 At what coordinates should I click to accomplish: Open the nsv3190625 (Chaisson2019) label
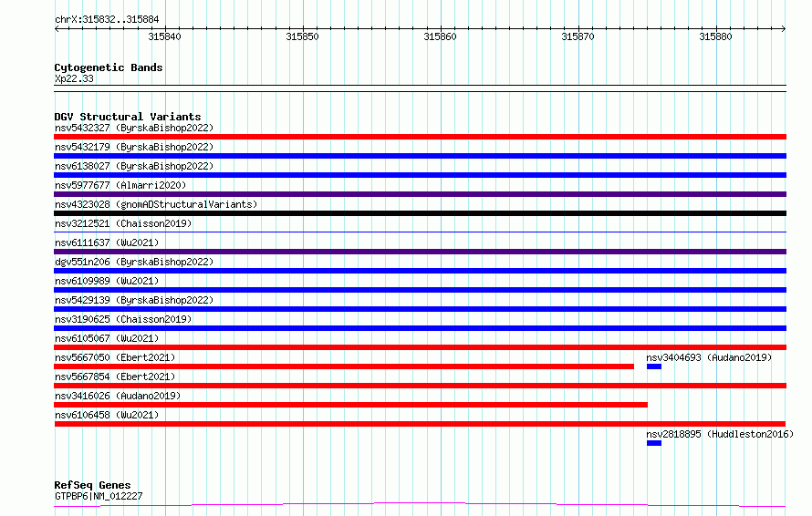coord(123,319)
